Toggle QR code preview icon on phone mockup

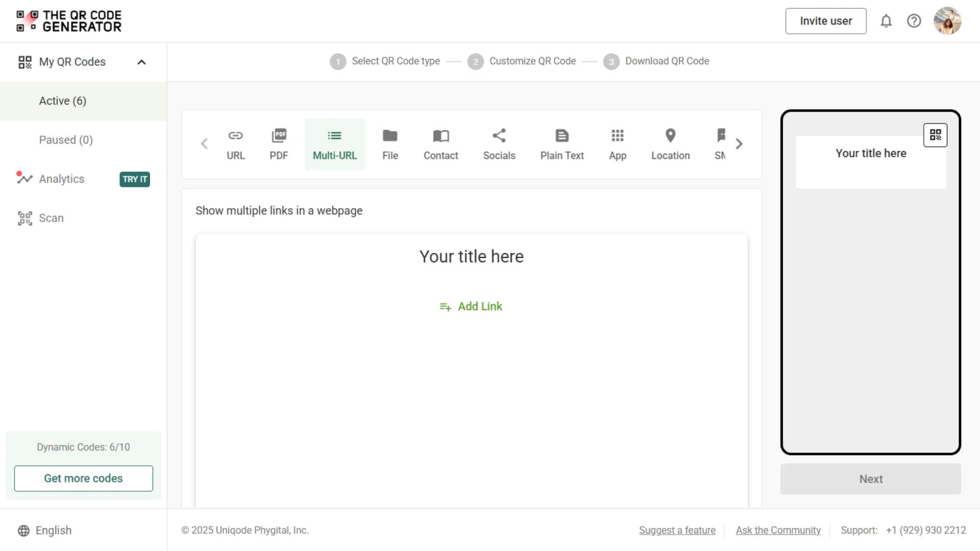tap(935, 135)
